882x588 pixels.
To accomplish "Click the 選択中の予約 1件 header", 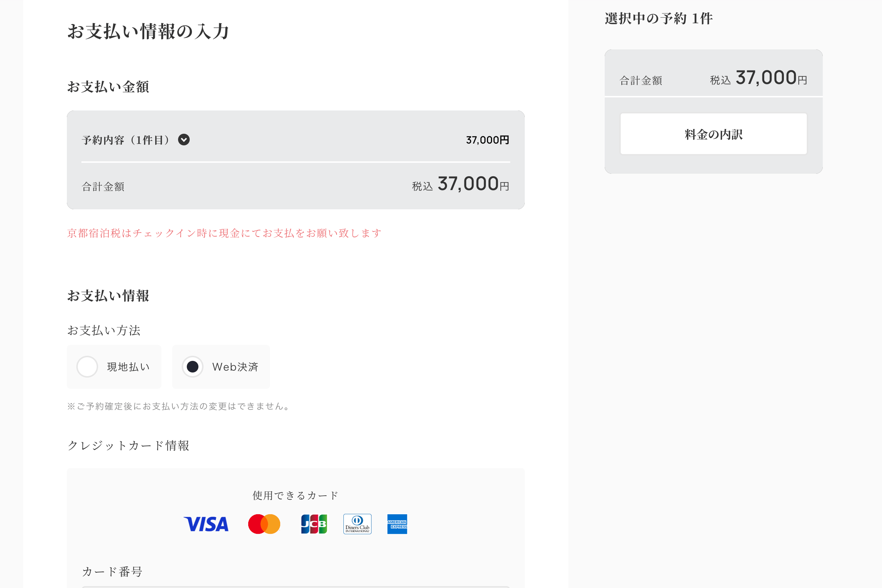I will click(x=659, y=18).
